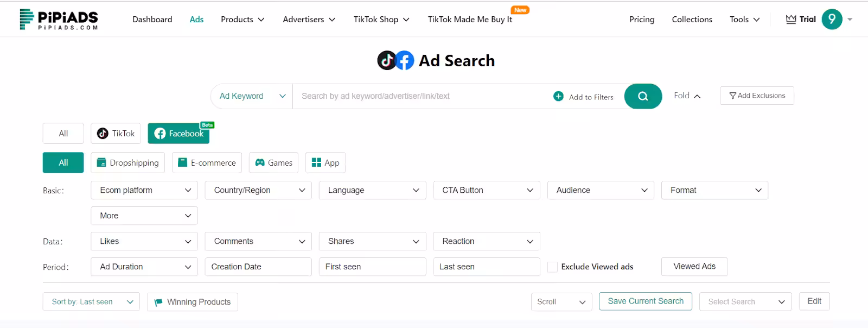
Task: Expand the Ad Keyword search type dropdown
Action: [252, 96]
